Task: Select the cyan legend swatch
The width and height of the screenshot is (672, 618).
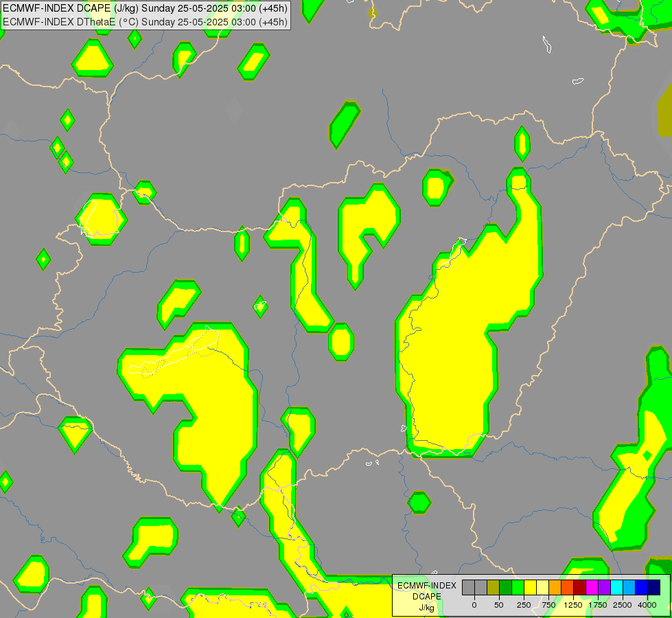Action: click(616, 588)
